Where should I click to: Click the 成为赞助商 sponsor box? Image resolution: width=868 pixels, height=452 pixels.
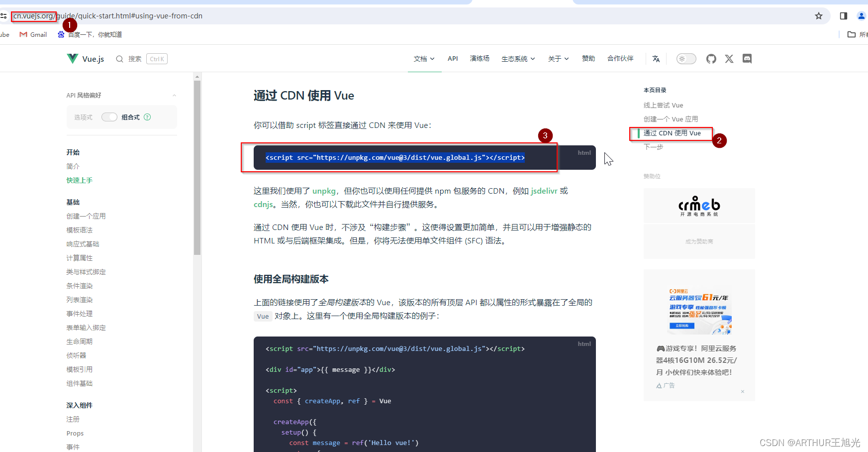[699, 241]
